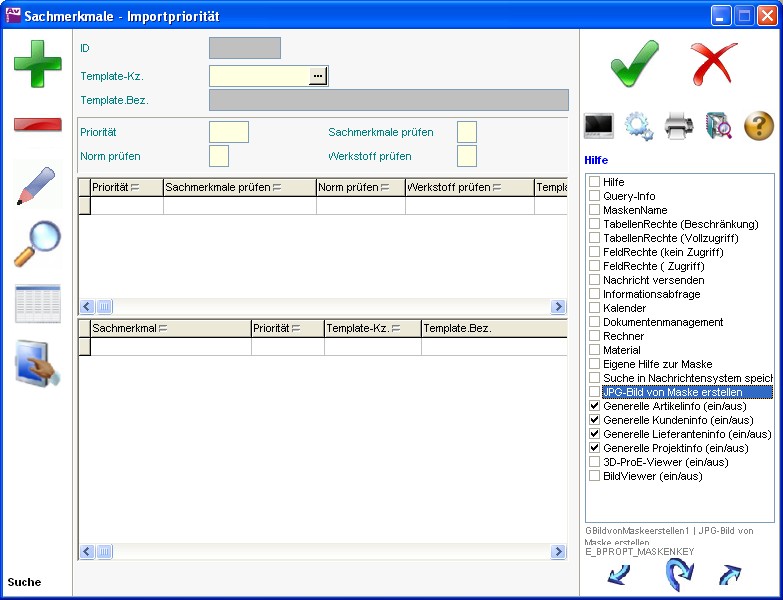783x600 pixels.
Task: Click the yellow question mark help icon
Action: click(x=759, y=126)
